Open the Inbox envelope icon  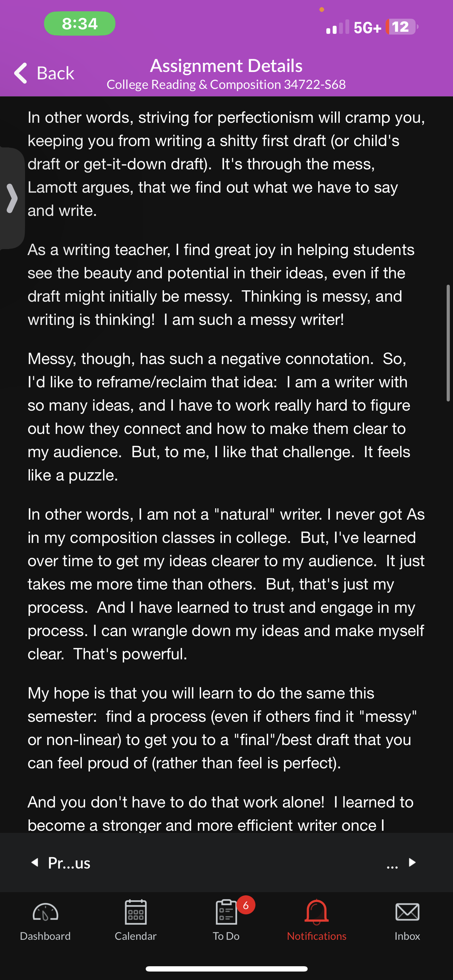pyautogui.click(x=407, y=912)
